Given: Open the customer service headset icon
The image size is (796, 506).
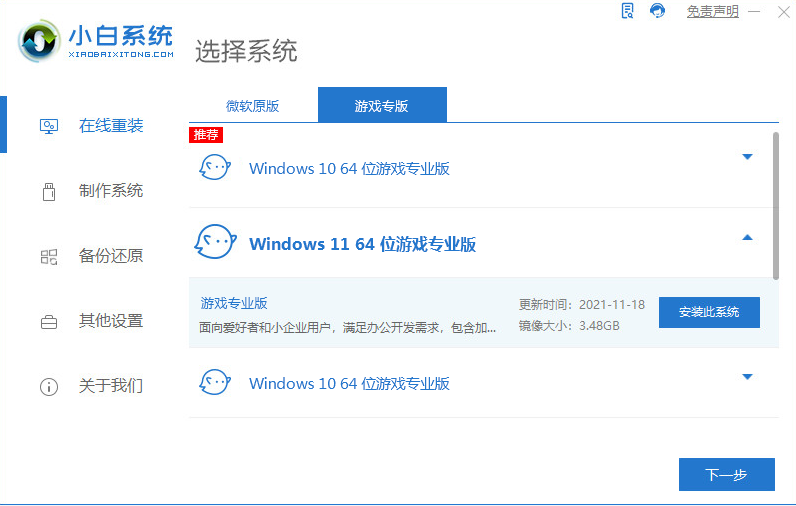Looking at the screenshot, I should click(657, 11).
